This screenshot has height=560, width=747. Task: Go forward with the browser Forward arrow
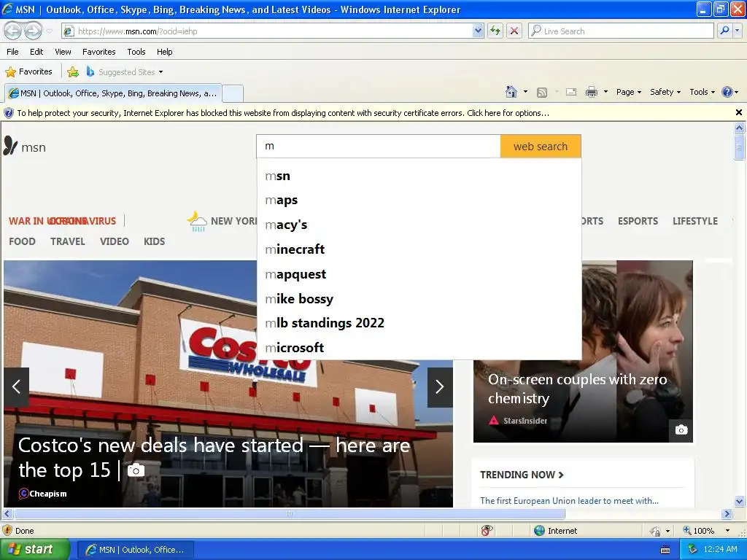coord(33,31)
